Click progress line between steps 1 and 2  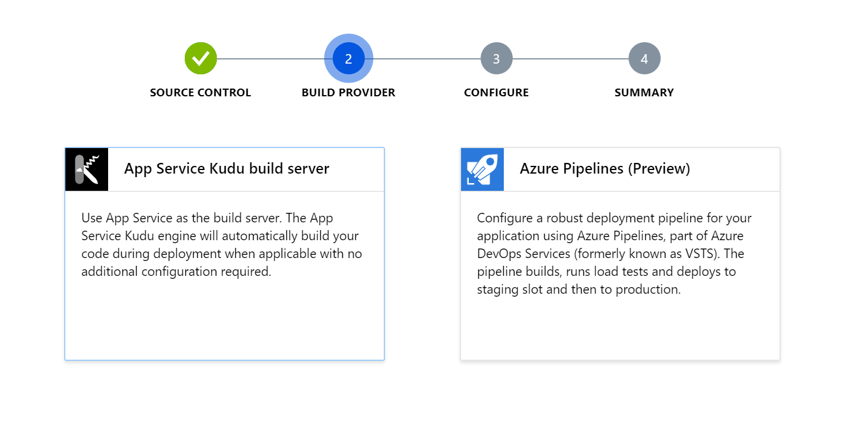pos(270,59)
